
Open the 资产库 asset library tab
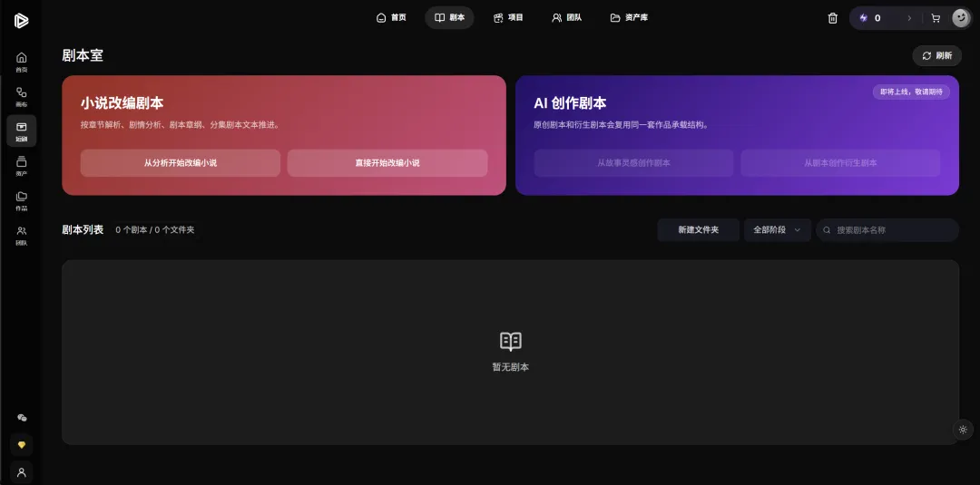(x=630, y=17)
